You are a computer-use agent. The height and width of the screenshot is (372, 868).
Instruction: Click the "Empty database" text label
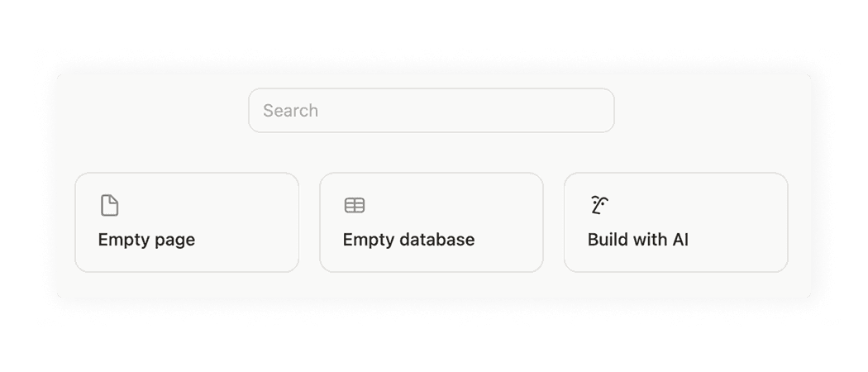(408, 241)
